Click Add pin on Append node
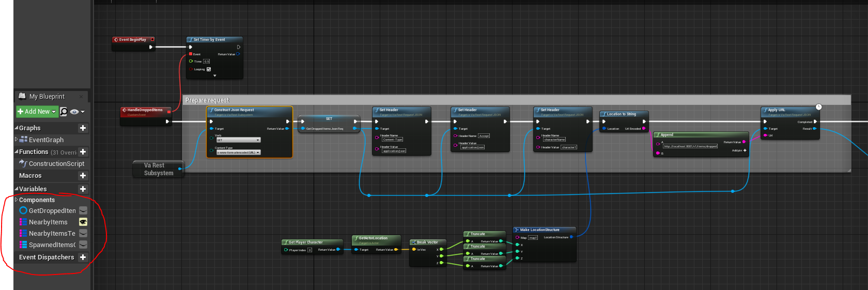 pos(739,150)
